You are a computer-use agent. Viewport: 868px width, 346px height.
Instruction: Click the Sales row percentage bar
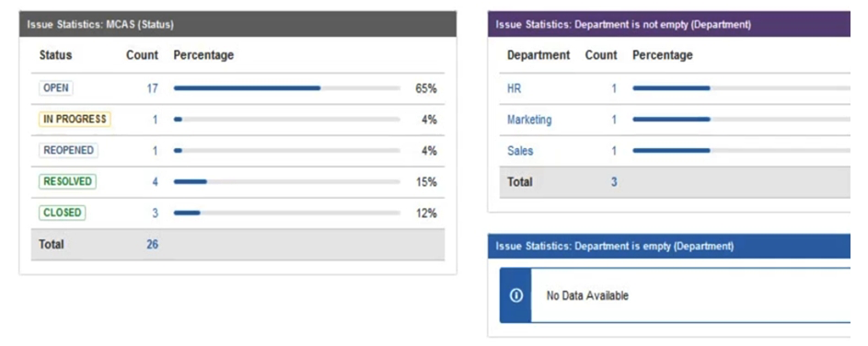(x=741, y=150)
